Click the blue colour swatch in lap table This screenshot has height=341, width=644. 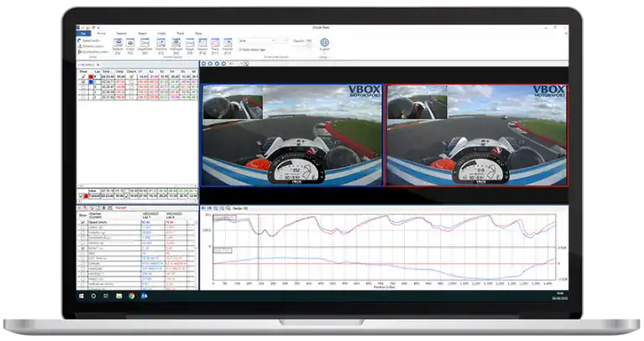pos(91,82)
